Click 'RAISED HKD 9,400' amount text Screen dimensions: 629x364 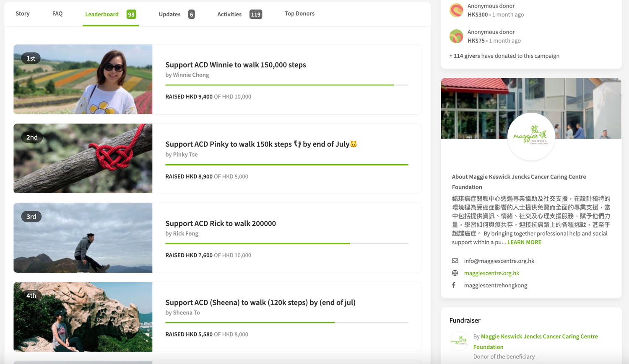pos(189,97)
